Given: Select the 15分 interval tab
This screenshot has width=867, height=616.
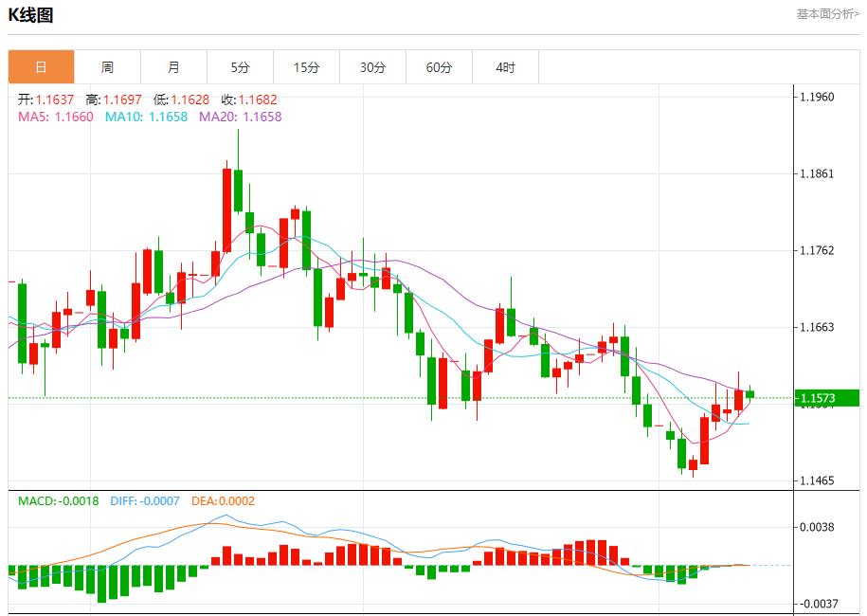Looking at the screenshot, I should (x=306, y=67).
